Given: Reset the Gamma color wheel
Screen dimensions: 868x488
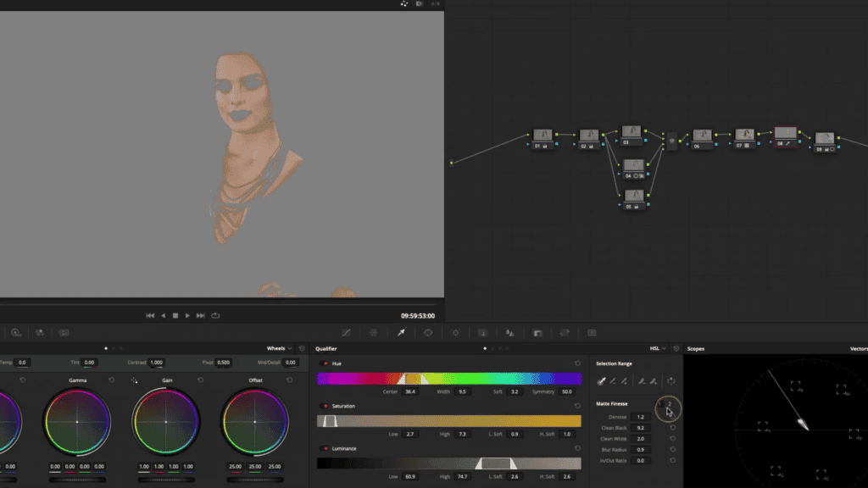Looking at the screenshot, I should click(112, 380).
